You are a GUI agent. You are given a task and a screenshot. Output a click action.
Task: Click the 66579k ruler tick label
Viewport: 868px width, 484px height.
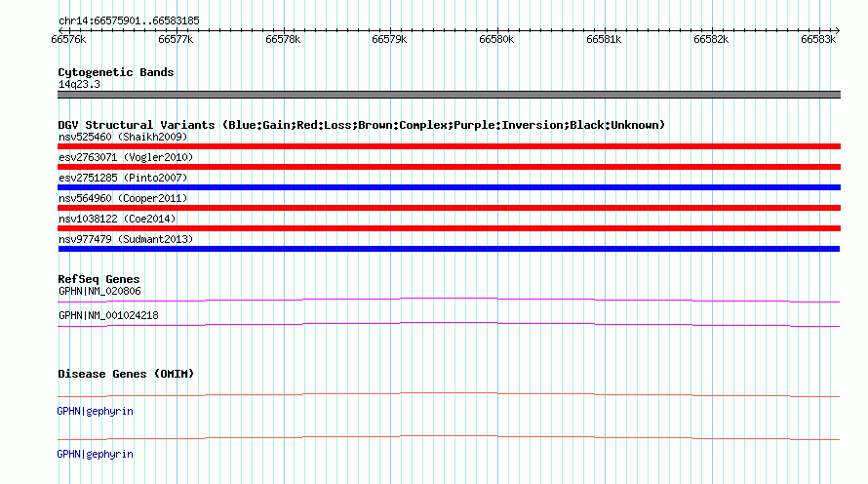[x=389, y=40]
